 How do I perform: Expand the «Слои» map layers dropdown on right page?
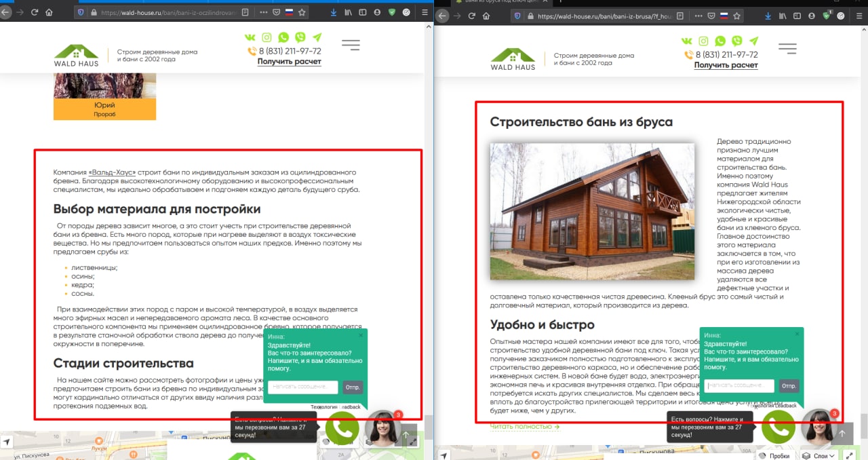tap(818, 455)
